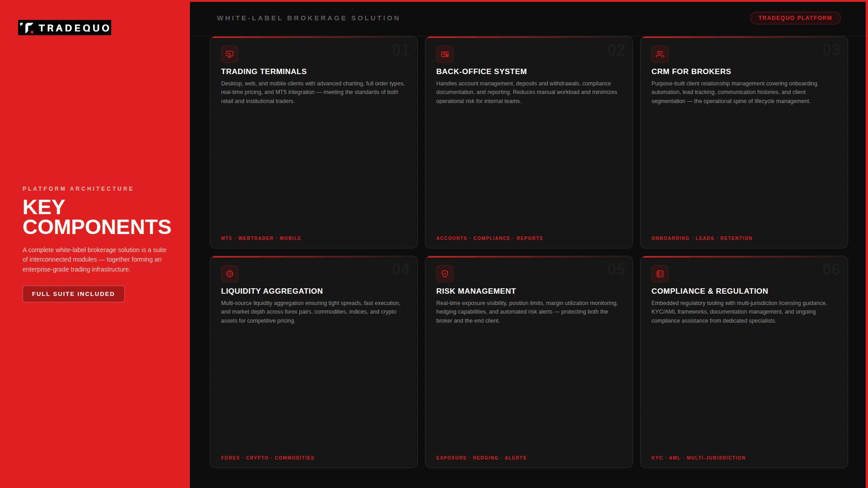
Task: Click the Key Components title
Action: click(97, 217)
